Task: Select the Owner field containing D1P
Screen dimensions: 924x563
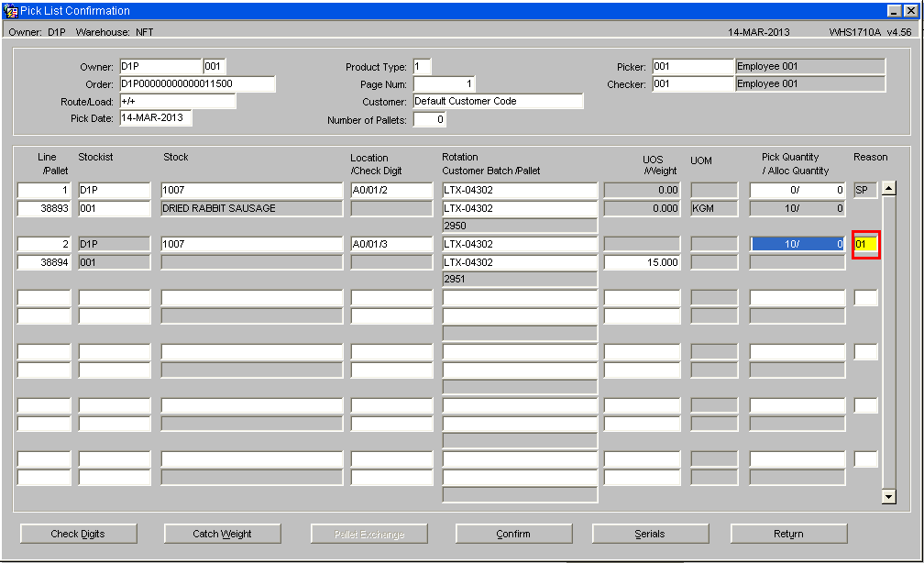Action: pyautogui.click(x=161, y=67)
